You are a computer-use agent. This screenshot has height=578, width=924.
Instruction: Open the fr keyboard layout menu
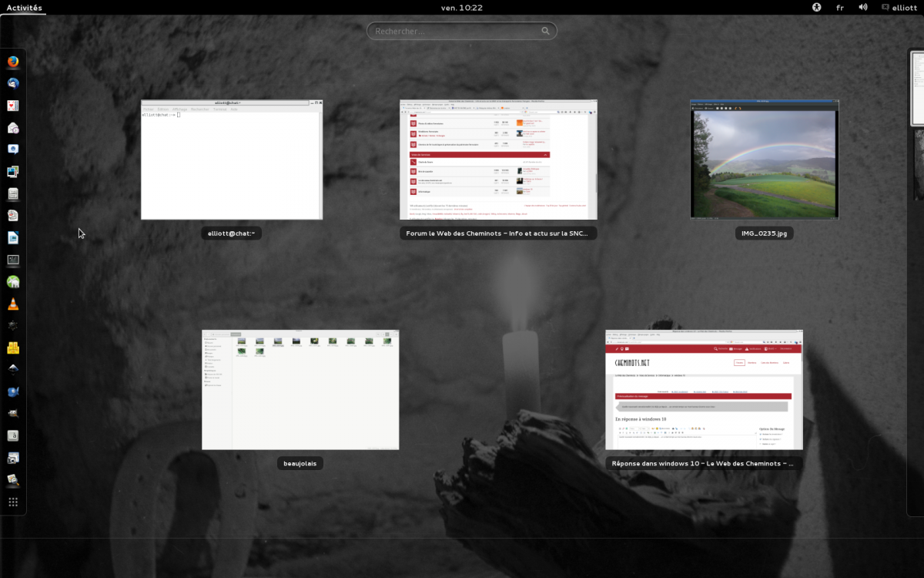click(x=840, y=7)
